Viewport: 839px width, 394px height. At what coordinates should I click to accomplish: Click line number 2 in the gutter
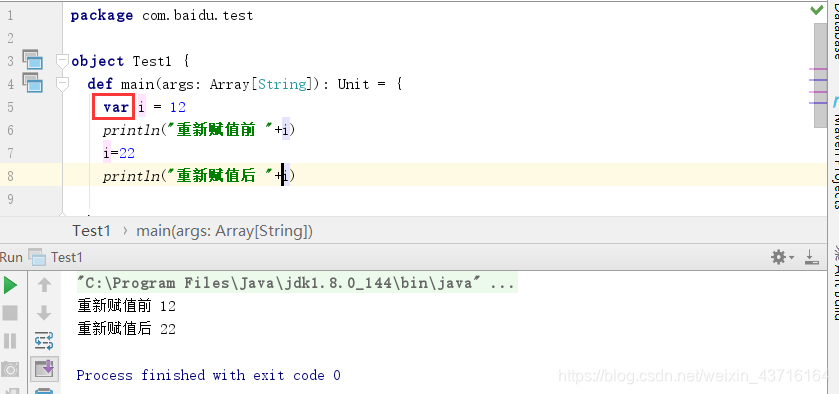10,39
